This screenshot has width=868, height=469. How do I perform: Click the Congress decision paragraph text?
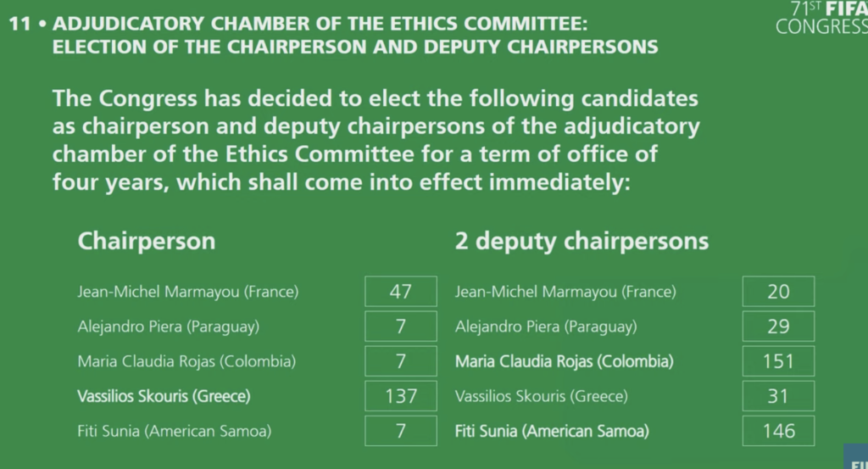(x=376, y=140)
